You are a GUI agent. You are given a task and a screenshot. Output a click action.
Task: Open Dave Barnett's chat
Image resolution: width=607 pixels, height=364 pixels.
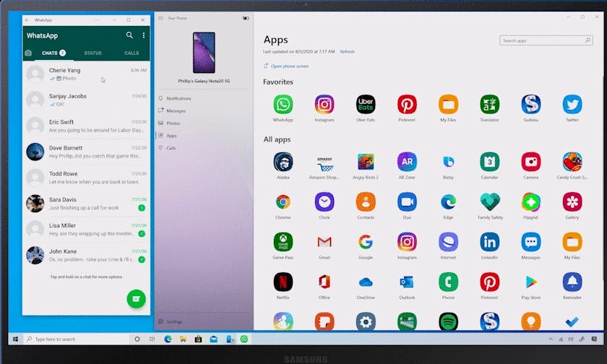86,152
